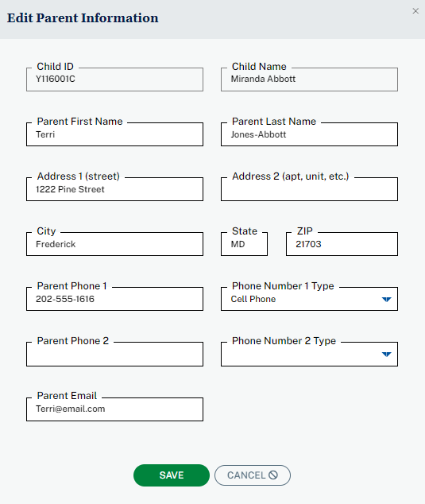This screenshot has height=504, width=425.
Task: Close the Edit Parent Information dialog
Action: coord(415,11)
